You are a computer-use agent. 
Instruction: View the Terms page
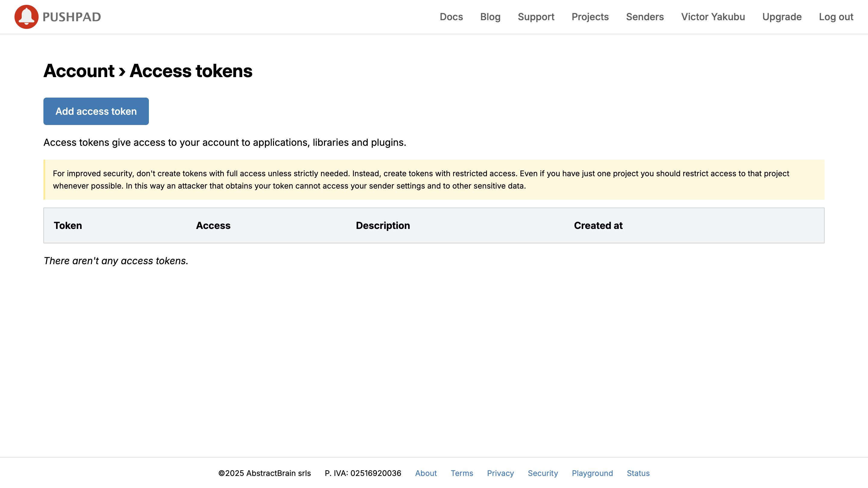click(x=462, y=473)
